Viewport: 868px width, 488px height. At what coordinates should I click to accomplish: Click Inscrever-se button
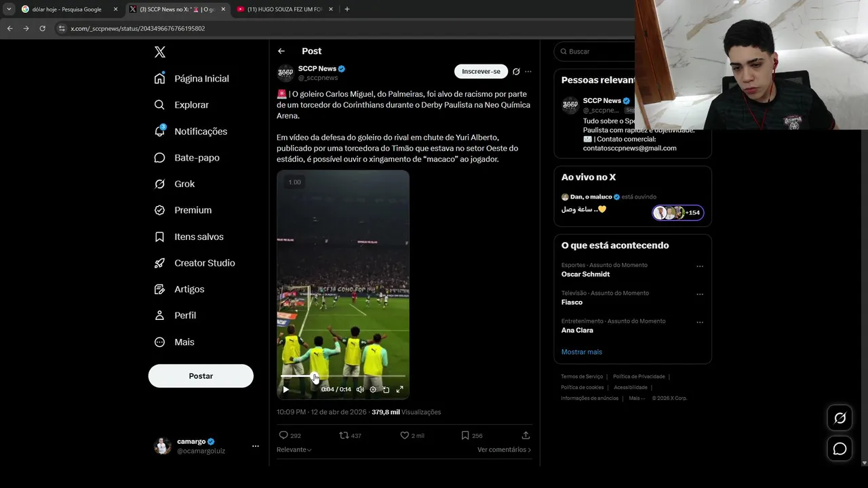click(481, 71)
